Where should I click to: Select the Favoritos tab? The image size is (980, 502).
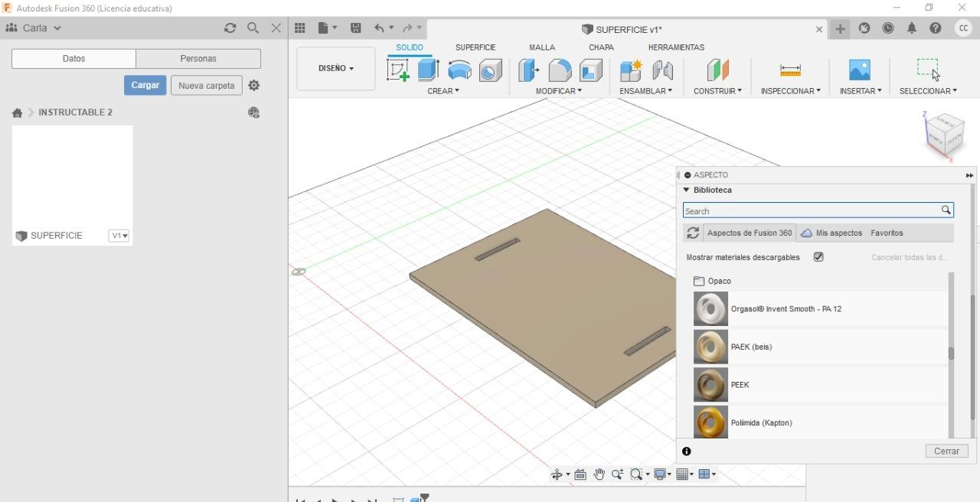(887, 233)
